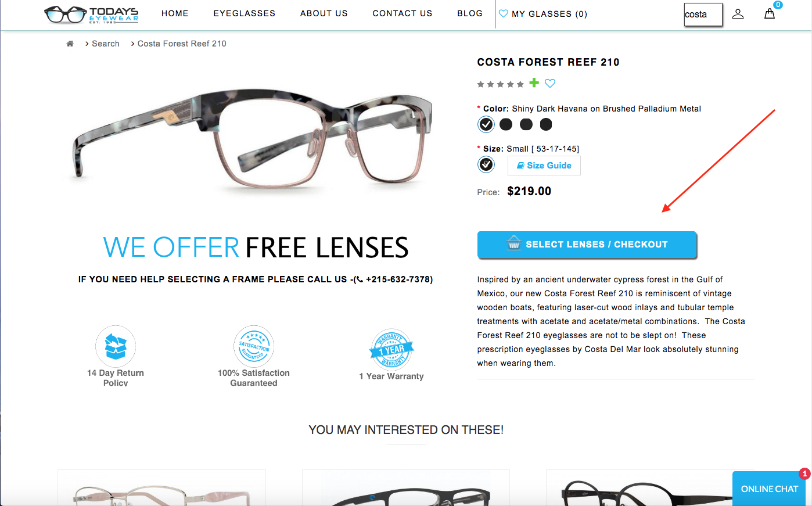Open My Glasses (0) wishlist link
The height and width of the screenshot is (506, 812).
(x=543, y=14)
